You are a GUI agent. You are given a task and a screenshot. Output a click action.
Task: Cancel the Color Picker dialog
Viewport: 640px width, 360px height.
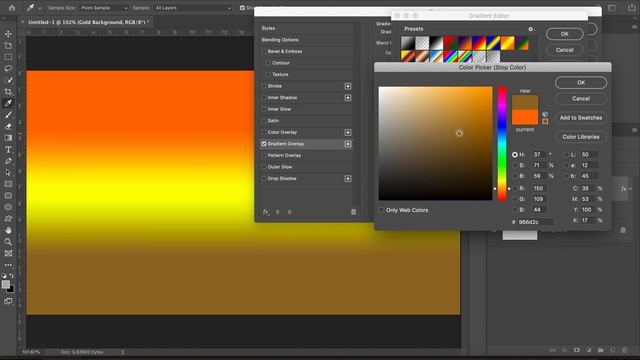(581, 98)
